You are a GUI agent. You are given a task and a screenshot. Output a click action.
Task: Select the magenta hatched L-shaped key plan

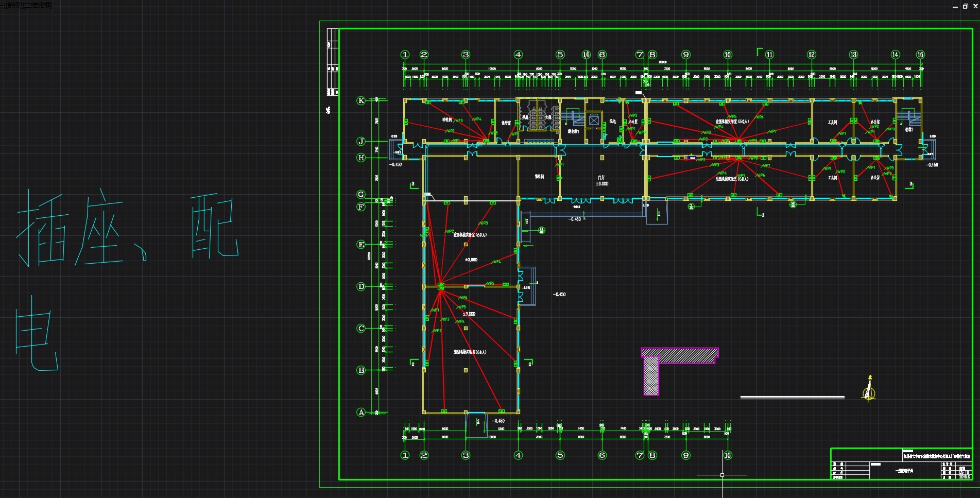(679, 371)
